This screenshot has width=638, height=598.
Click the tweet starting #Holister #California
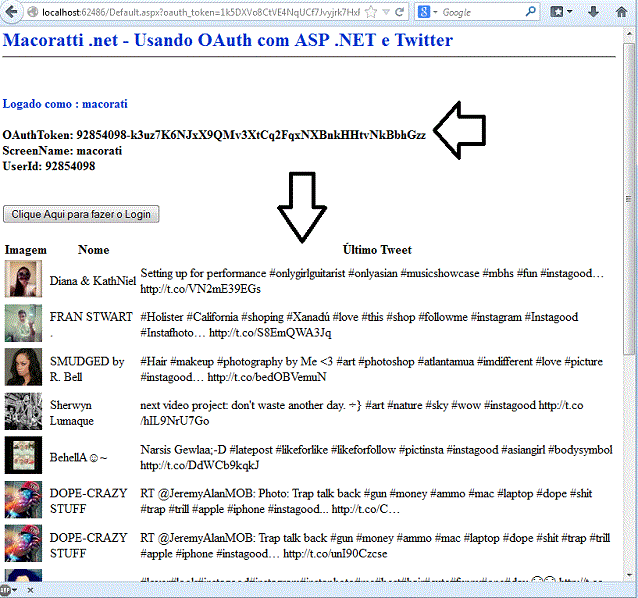click(x=359, y=325)
